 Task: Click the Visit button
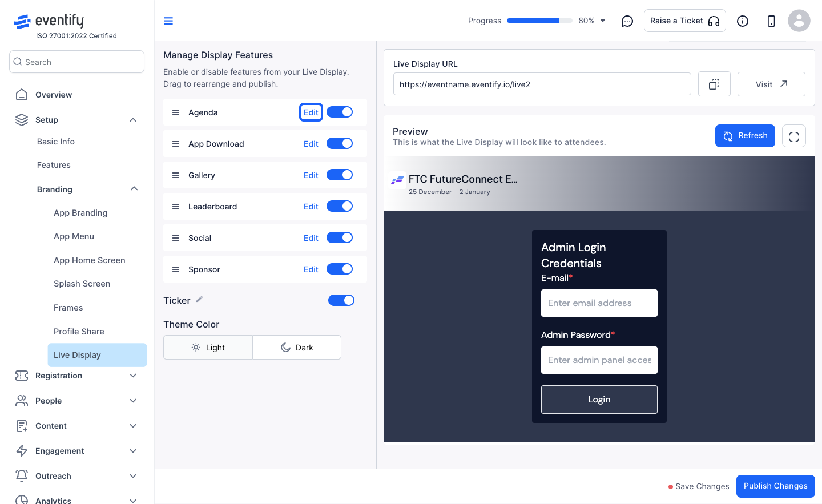click(771, 84)
